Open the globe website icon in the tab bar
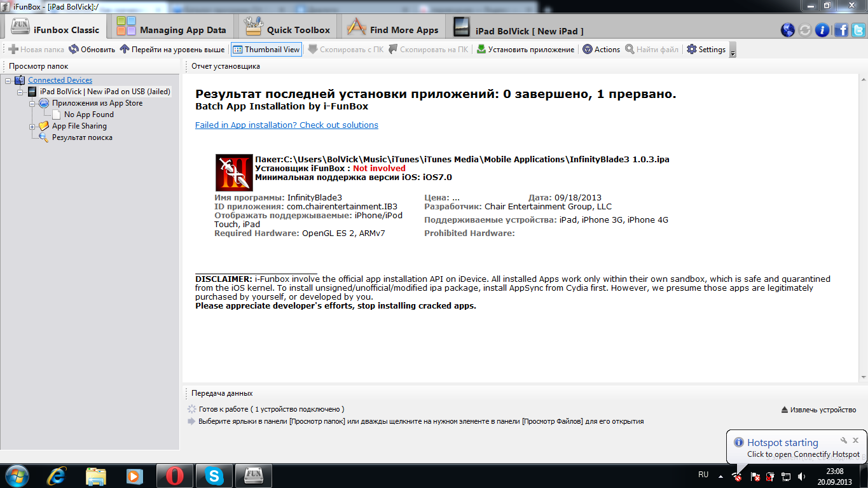868x488 pixels. coord(787,30)
